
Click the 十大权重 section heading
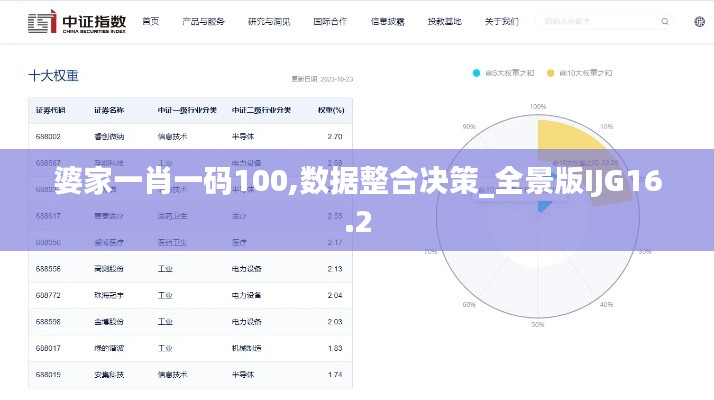click(54, 76)
